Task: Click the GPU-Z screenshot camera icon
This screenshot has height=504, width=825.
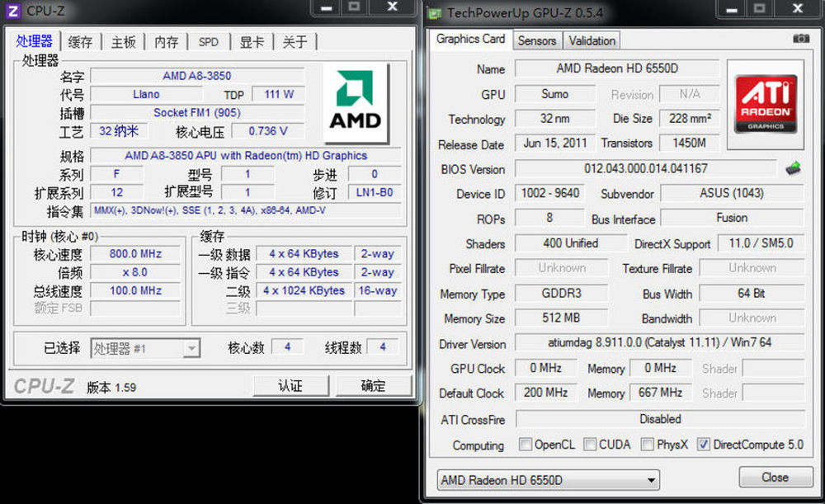Action: point(800,39)
